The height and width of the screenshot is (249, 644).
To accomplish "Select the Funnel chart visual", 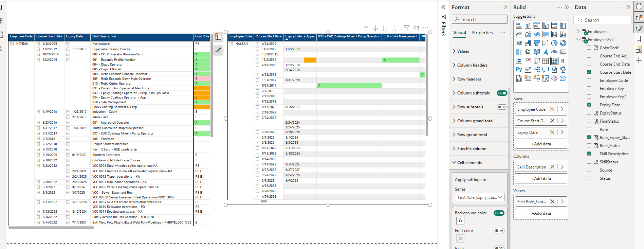I will tap(537, 43).
